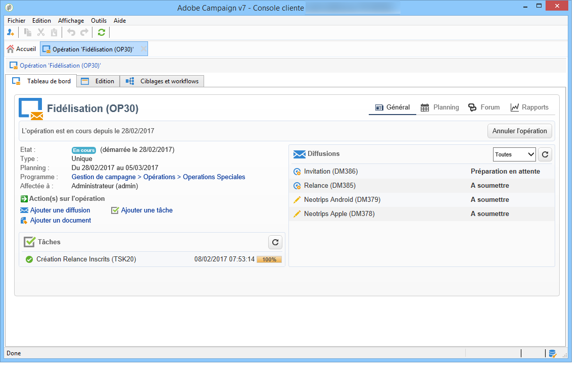This screenshot has height=379, width=588.
Task: Click the Copy toolbar icon
Action: (x=28, y=33)
